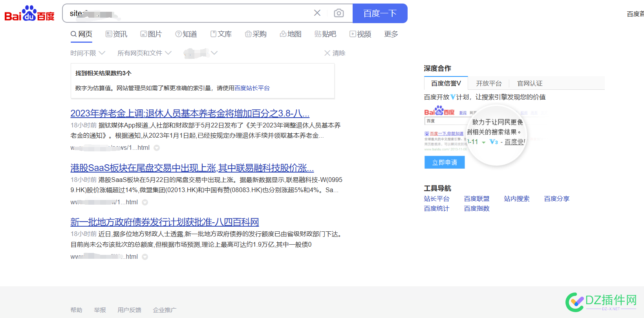Click the first result's blurred URL
The width and height of the screenshot is (644, 318).
[x=110, y=148]
